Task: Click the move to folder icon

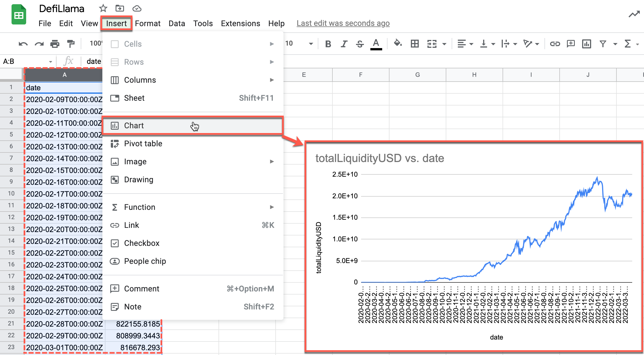Action: [120, 8]
